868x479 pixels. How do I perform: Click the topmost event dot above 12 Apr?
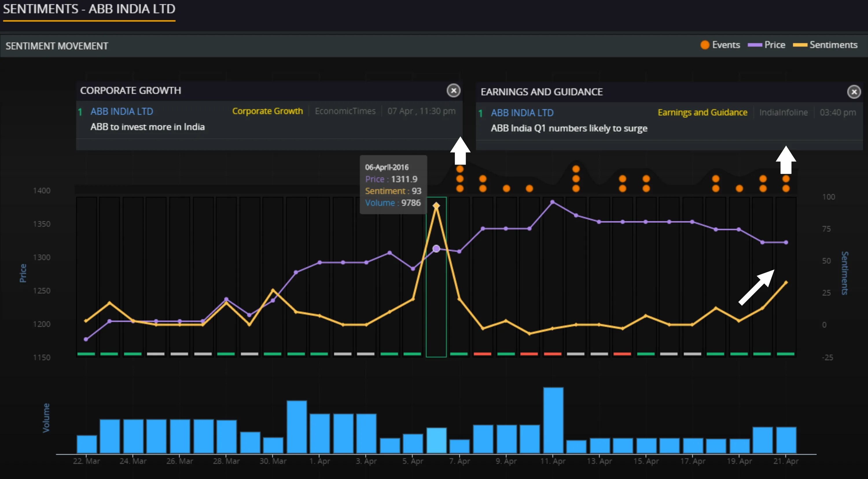click(x=576, y=169)
